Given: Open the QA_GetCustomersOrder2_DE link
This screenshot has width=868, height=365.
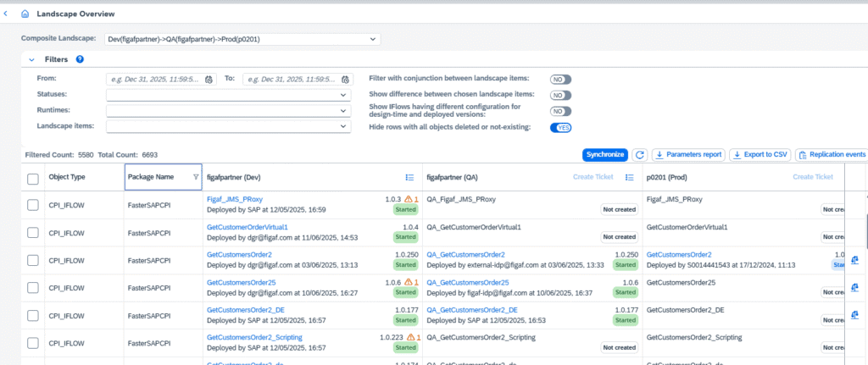Looking at the screenshot, I should click(x=472, y=310).
